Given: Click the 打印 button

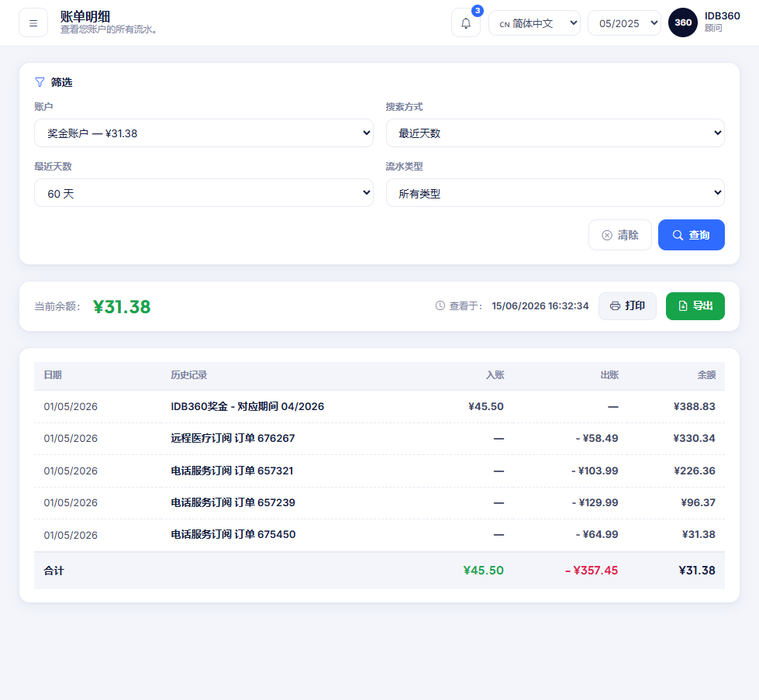Looking at the screenshot, I should pyautogui.click(x=627, y=306).
